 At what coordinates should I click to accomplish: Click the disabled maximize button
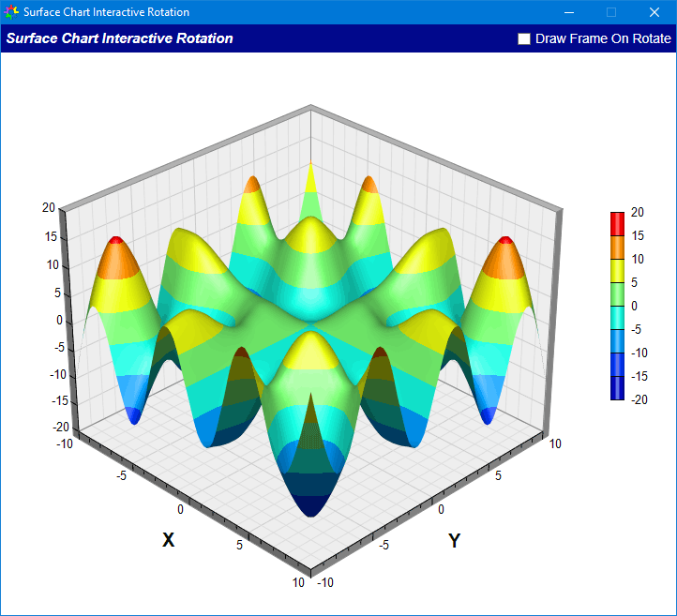pyautogui.click(x=611, y=12)
